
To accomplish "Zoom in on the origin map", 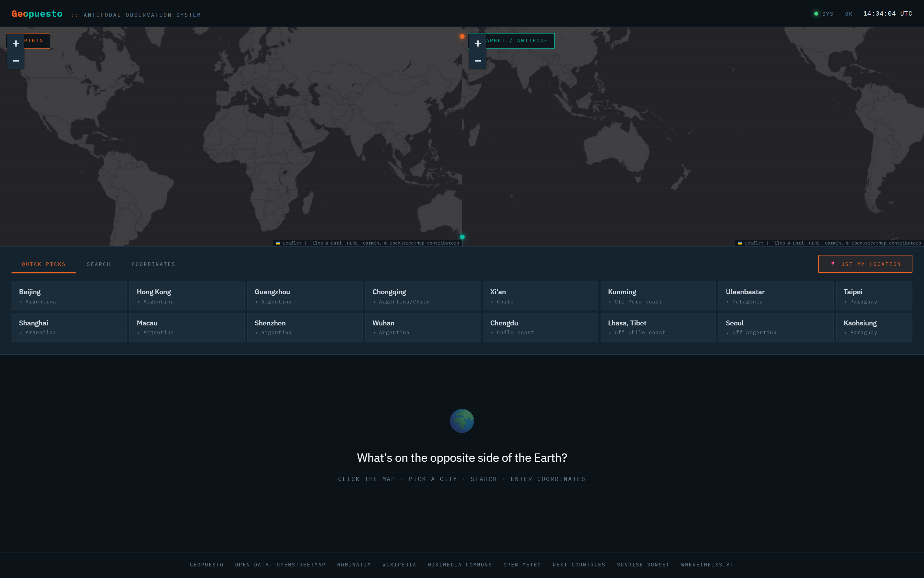I will tap(16, 43).
